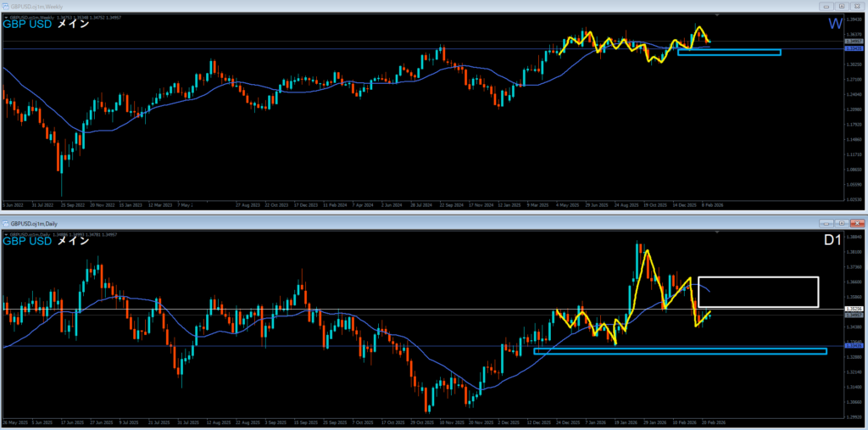Click the '15 Sep 2025' date on Daily time axis
Screen dimensions: 868x430
click(305, 422)
